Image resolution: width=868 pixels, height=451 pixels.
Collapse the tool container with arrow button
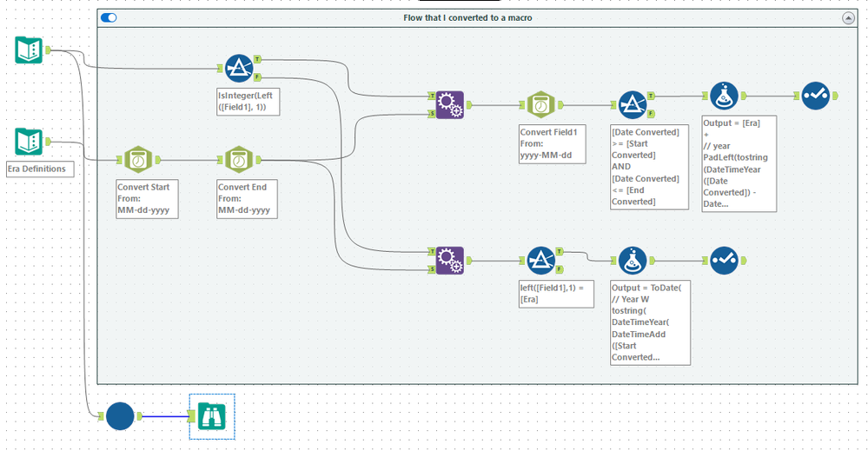tap(848, 18)
